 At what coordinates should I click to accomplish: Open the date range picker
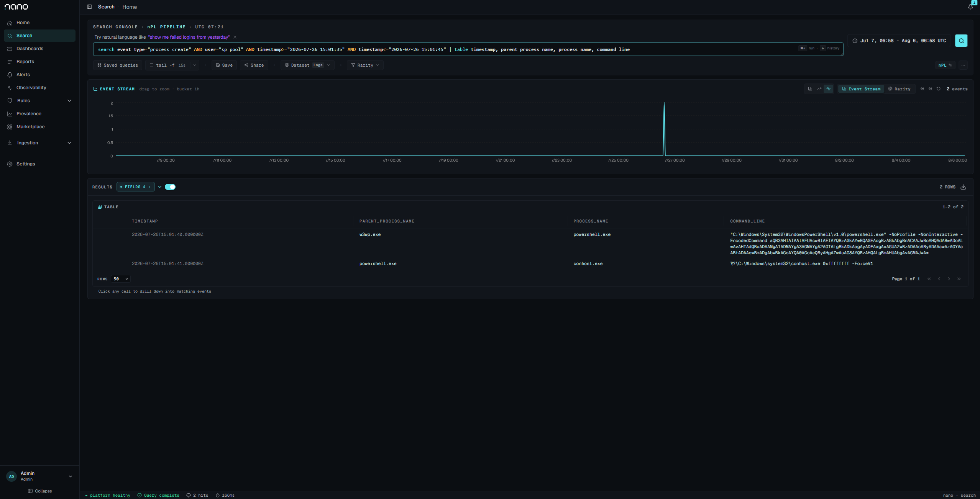899,41
